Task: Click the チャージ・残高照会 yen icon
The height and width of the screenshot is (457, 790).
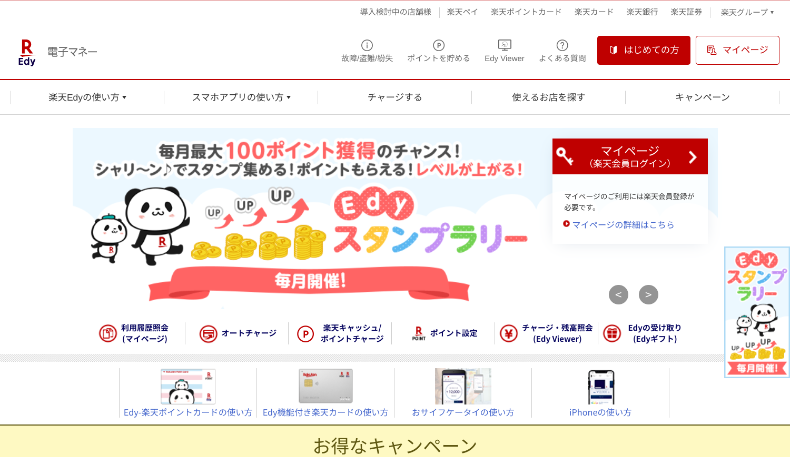Action: click(x=508, y=334)
